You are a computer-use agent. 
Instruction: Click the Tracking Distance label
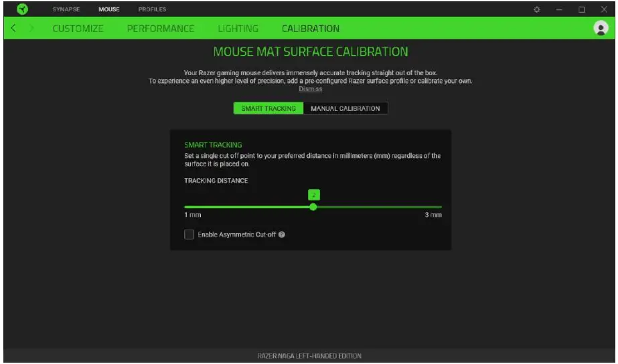coord(216,181)
